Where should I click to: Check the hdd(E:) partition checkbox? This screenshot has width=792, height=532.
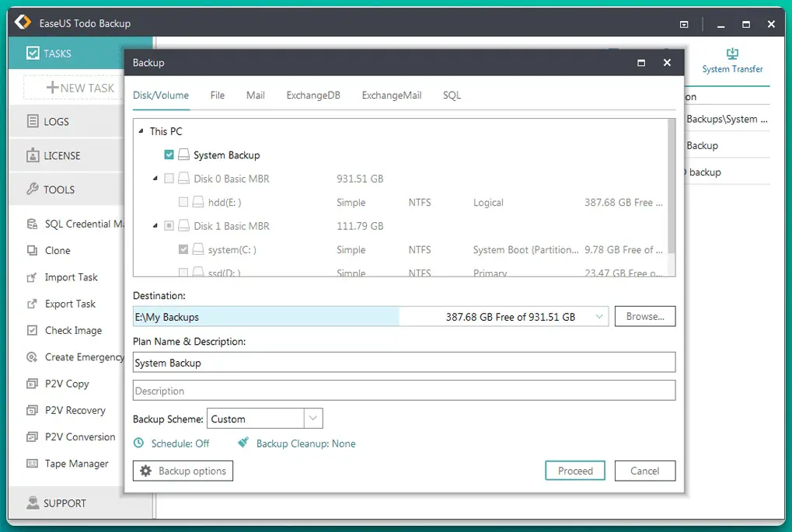coord(183,203)
